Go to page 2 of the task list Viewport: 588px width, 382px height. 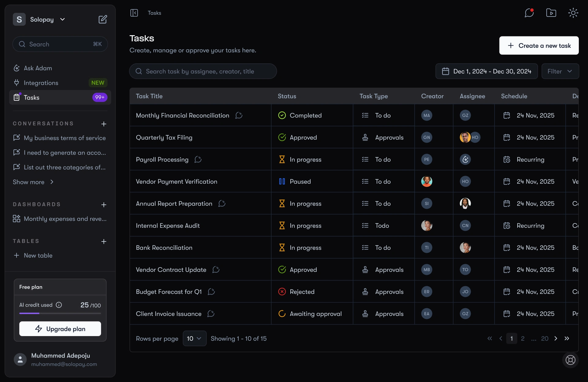[523, 339]
